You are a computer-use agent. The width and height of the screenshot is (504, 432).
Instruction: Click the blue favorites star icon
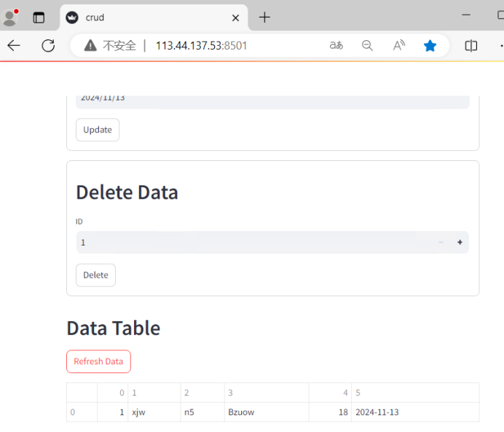430,46
